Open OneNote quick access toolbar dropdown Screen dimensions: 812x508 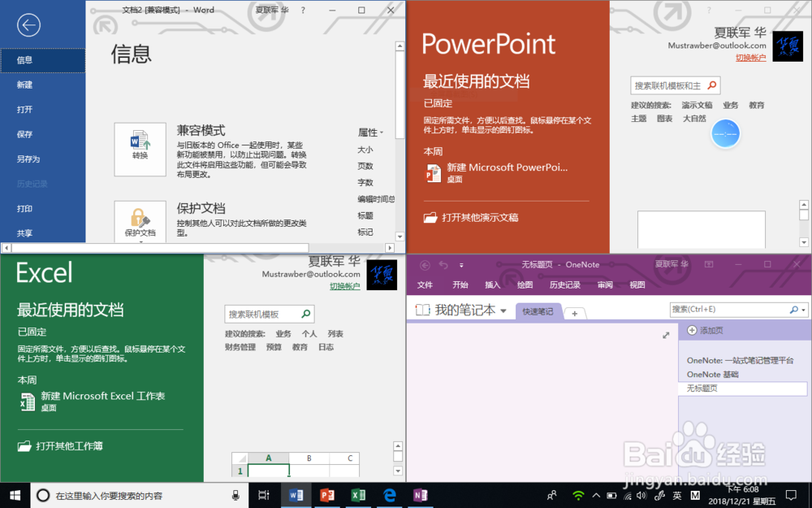[461, 266]
